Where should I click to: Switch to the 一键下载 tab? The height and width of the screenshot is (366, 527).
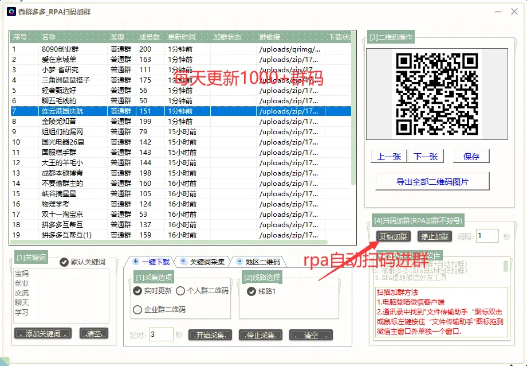(x=151, y=261)
